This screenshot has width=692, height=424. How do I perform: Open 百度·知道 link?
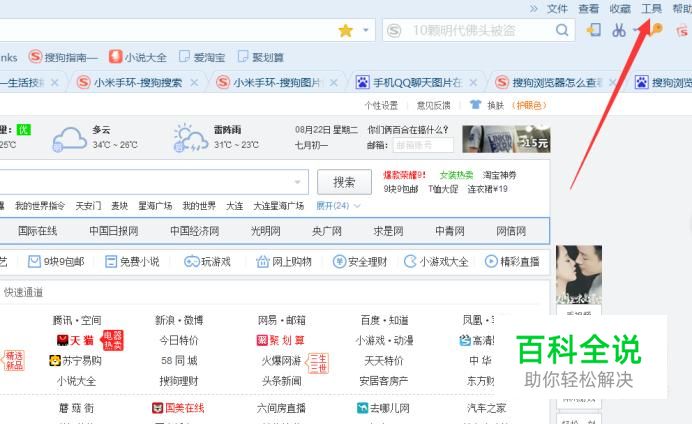click(x=384, y=320)
